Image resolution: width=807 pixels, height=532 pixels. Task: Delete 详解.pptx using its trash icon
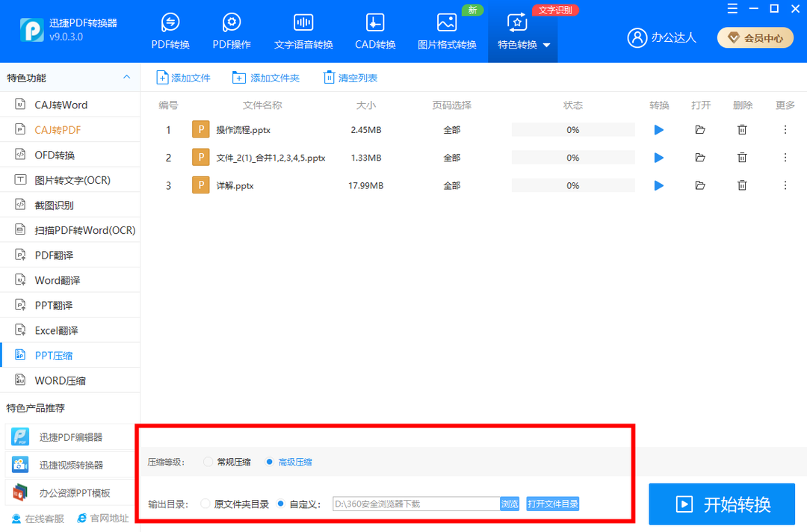(x=742, y=185)
